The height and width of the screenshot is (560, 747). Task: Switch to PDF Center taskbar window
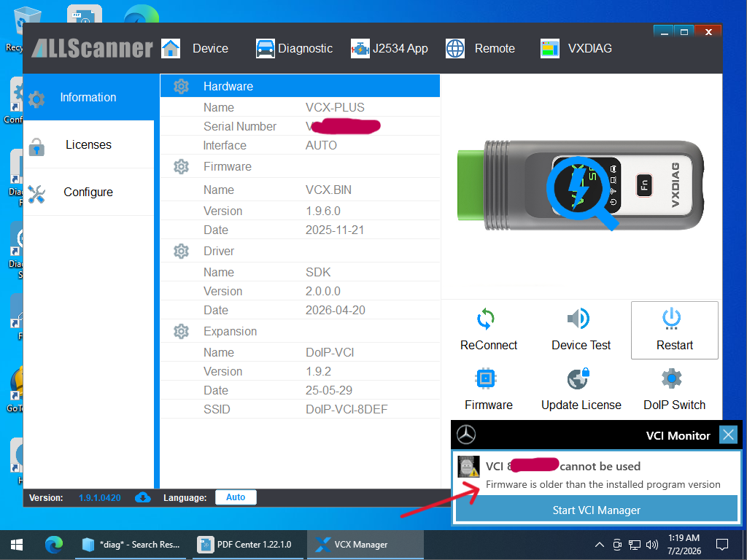point(248,545)
